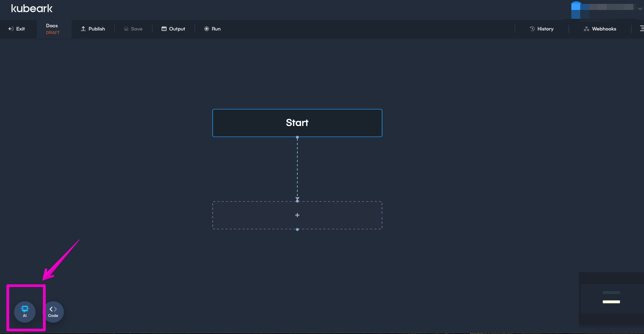The image size is (644, 334).
Task: Click the user avatar in header
Action: coord(576,8)
